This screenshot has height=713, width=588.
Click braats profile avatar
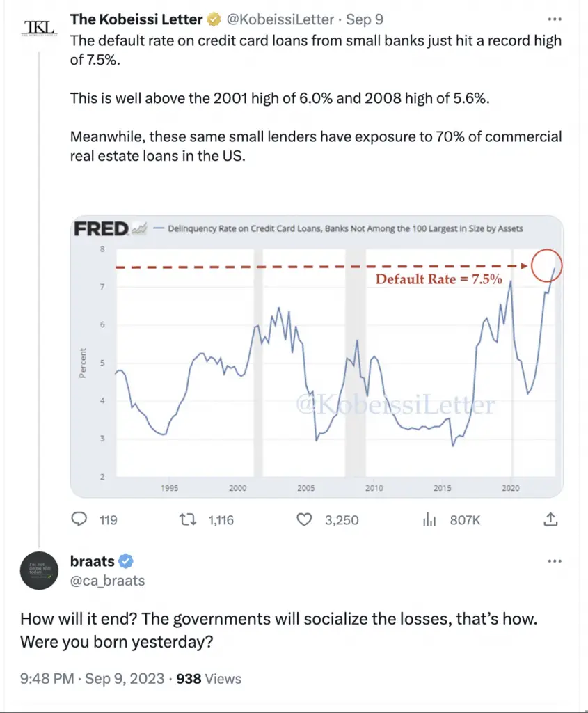coord(39,571)
